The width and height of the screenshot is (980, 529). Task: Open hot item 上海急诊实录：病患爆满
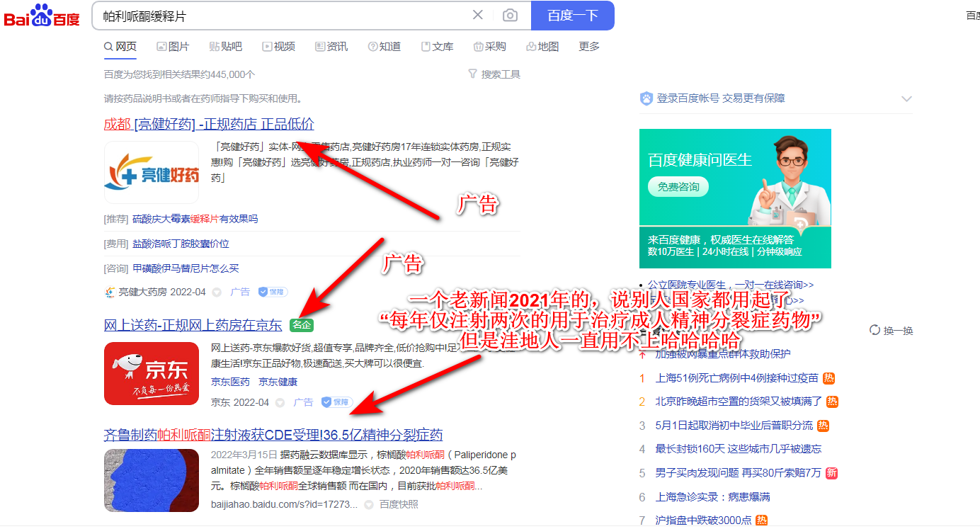(x=713, y=497)
